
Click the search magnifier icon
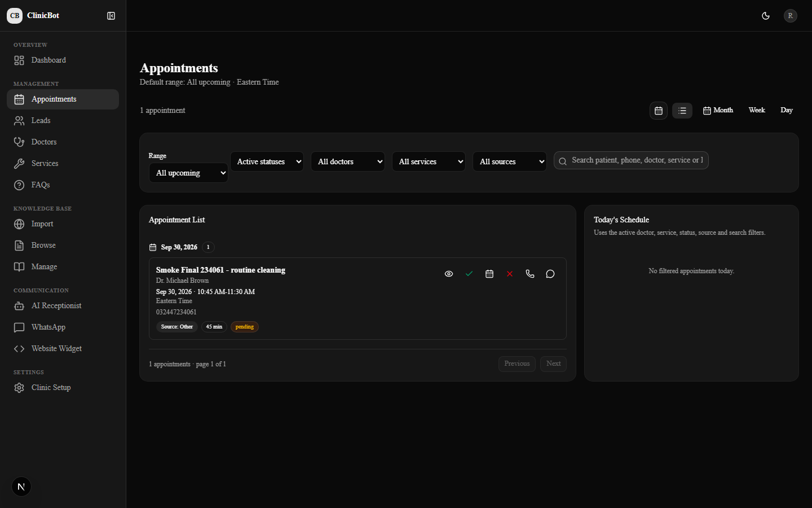(563, 161)
